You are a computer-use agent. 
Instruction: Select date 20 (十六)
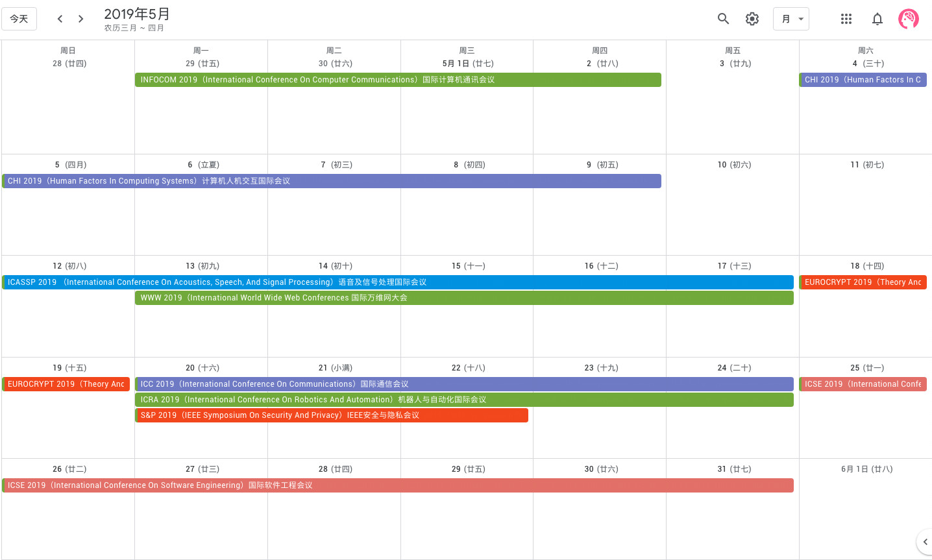pyautogui.click(x=202, y=368)
